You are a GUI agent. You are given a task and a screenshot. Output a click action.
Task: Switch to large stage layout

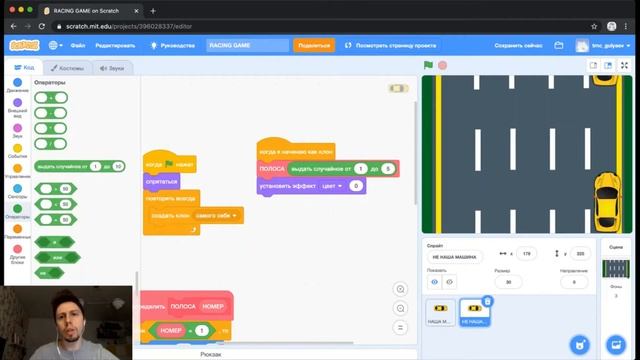click(x=608, y=65)
